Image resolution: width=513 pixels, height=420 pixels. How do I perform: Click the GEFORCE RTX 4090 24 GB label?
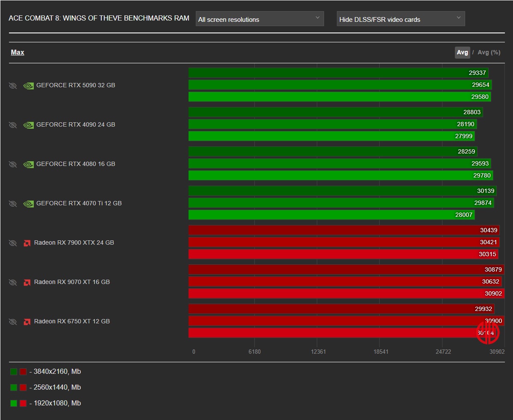click(x=76, y=124)
